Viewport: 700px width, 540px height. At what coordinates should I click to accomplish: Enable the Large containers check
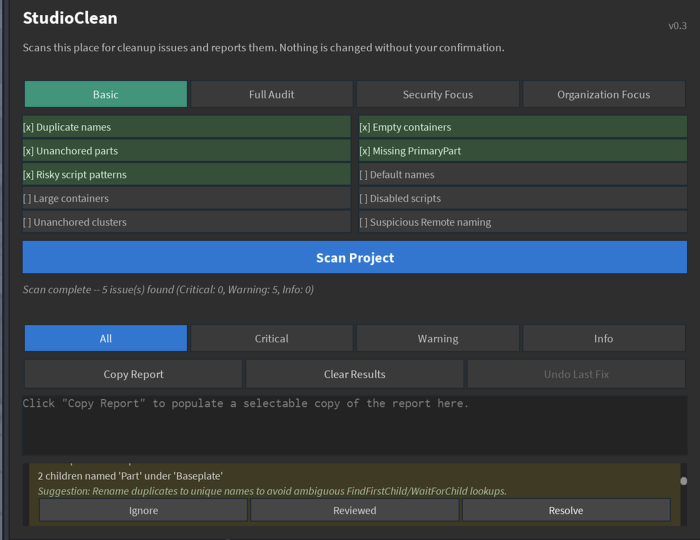pos(187,198)
